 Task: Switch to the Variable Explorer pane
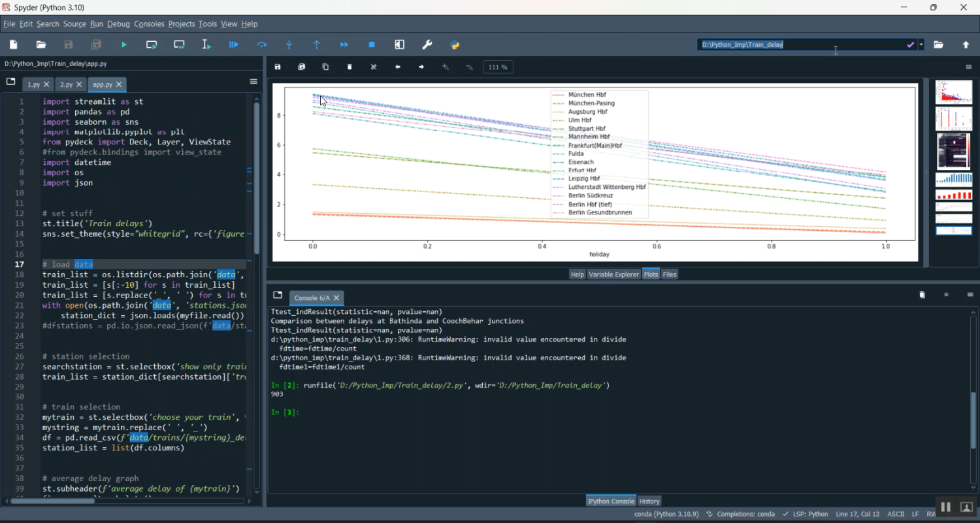(613, 275)
